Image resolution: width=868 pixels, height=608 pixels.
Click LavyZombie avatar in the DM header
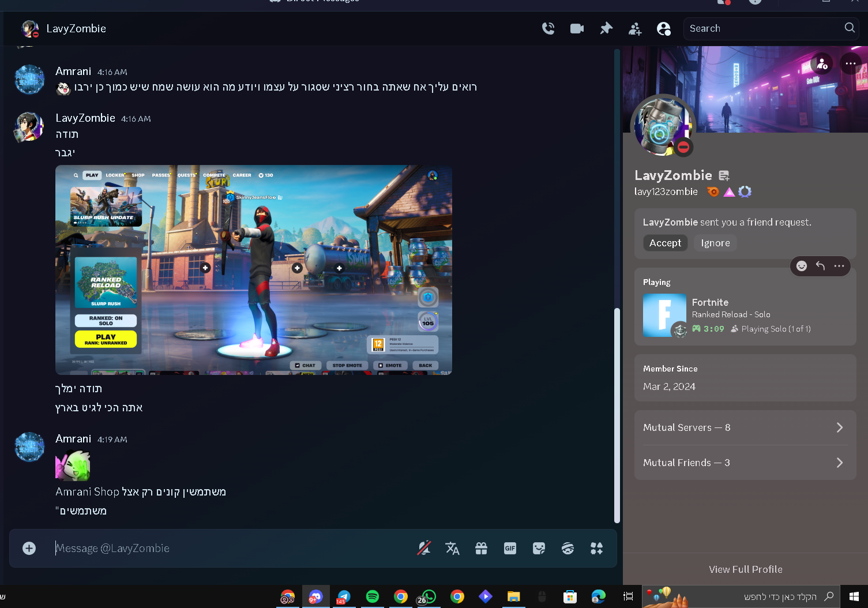pos(29,28)
